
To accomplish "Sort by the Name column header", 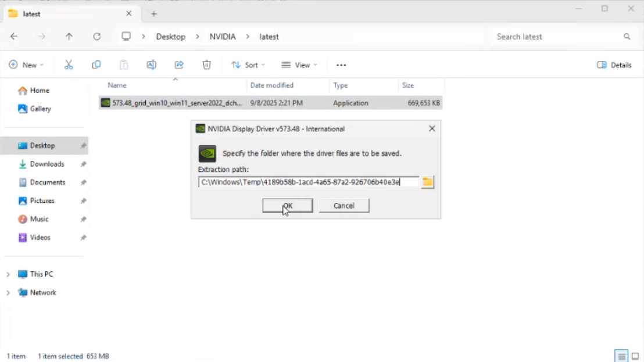I will 117,85.
